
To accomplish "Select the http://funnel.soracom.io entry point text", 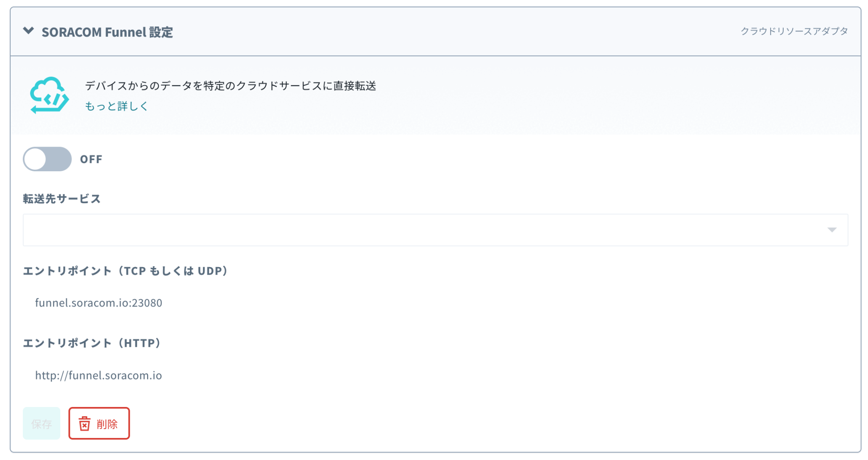I will (99, 375).
